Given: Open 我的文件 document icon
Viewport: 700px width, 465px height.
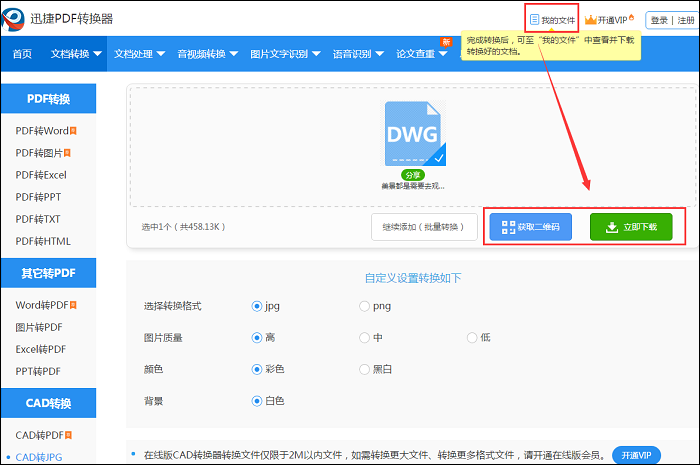Looking at the screenshot, I should (534, 20).
